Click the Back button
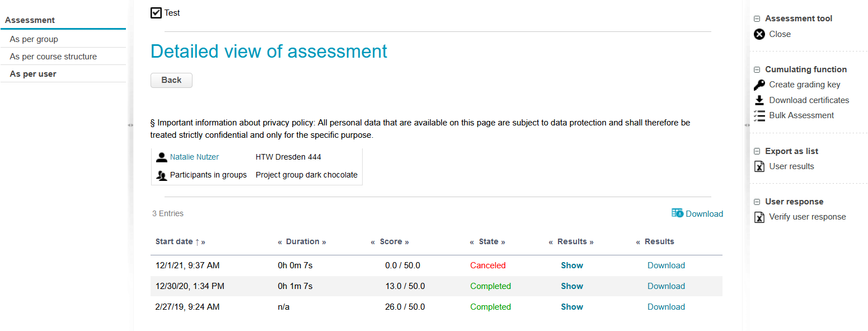Viewport: 868px width, 331px height. pos(171,80)
